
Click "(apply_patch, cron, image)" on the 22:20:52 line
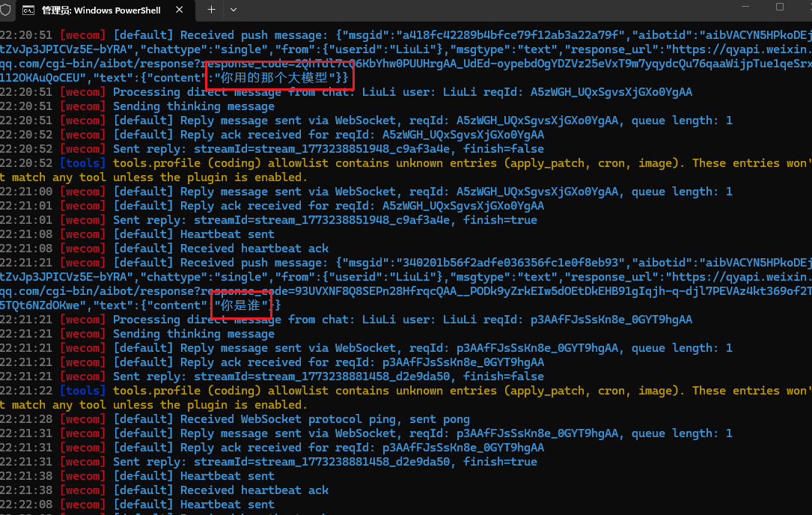(594, 163)
